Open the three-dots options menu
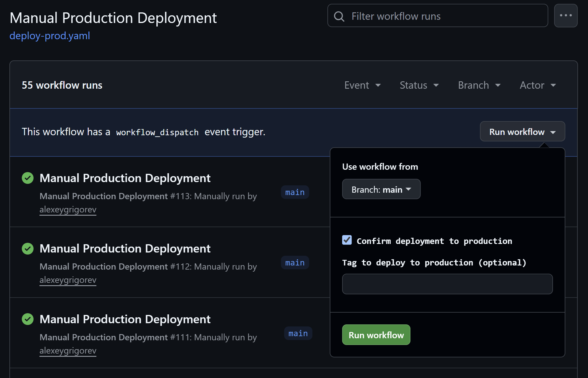 coord(566,16)
